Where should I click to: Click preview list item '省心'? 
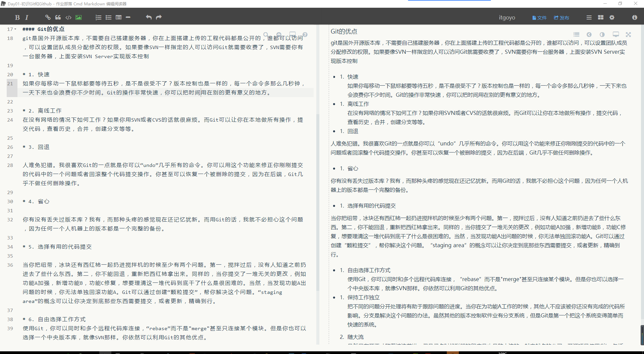coord(353,169)
